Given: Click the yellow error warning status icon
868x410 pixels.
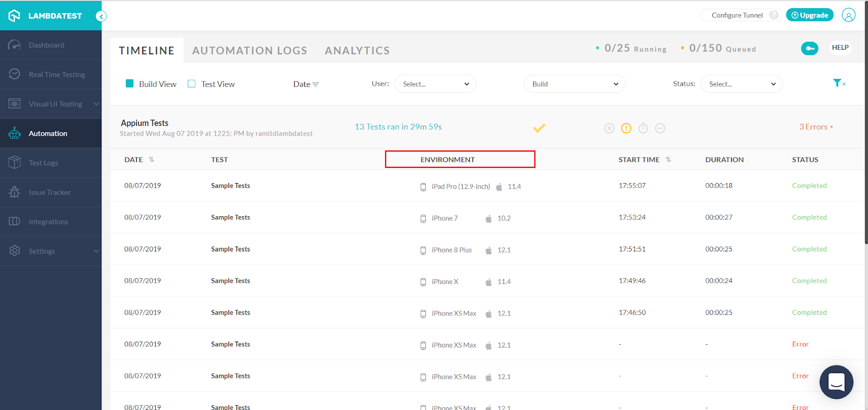Looking at the screenshot, I should [626, 128].
